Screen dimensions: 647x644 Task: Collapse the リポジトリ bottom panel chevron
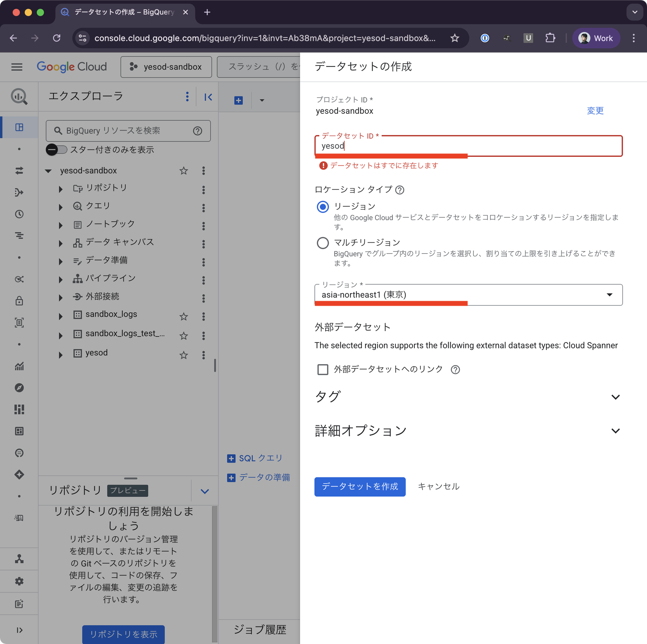[x=205, y=491]
